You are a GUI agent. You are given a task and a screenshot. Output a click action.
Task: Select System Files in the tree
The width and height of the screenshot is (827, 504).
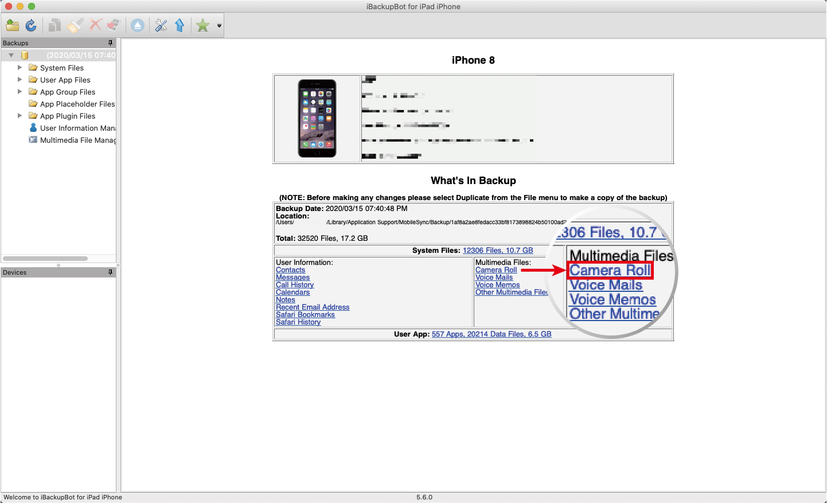(x=62, y=68)
